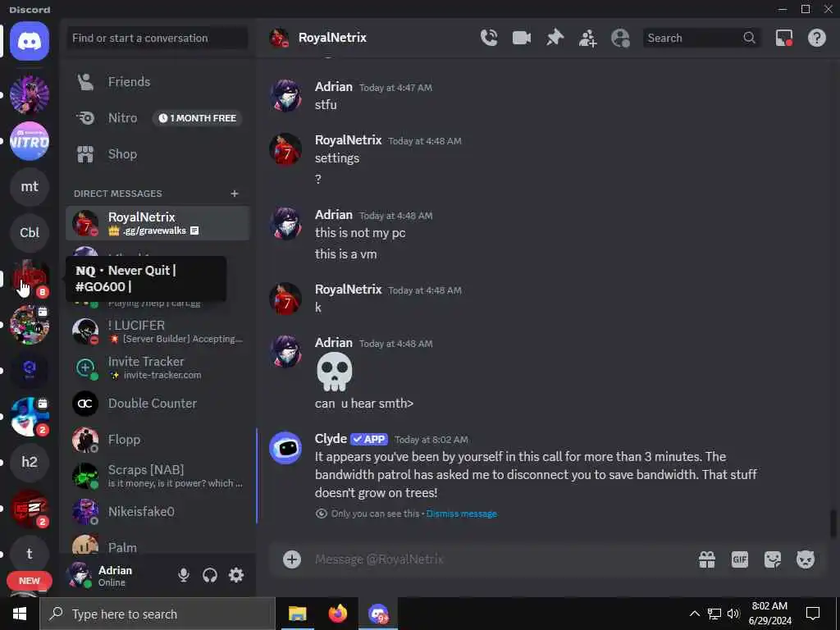Open the Nitro page
840x630 pixels.
pos(157,118)
